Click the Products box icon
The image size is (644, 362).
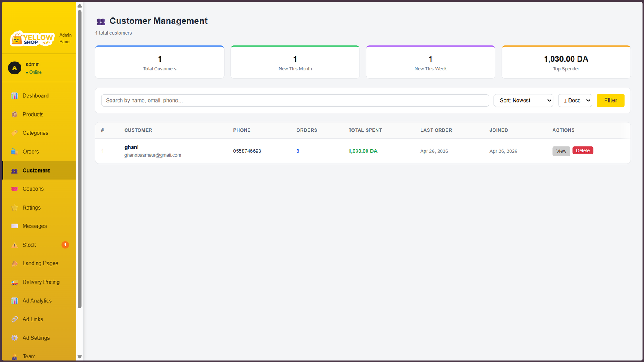[x=14, y=115]
